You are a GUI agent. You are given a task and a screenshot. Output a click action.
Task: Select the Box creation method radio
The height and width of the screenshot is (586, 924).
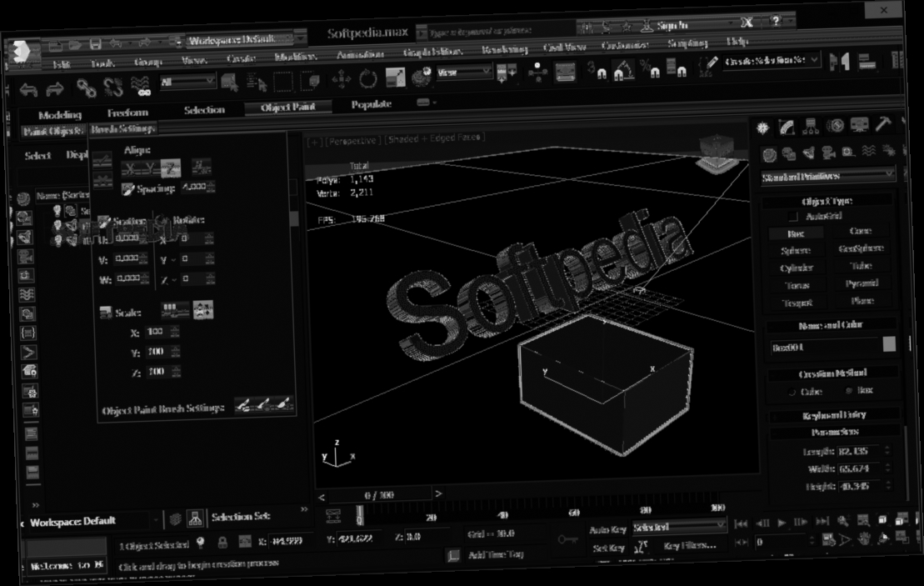(849, 390)
